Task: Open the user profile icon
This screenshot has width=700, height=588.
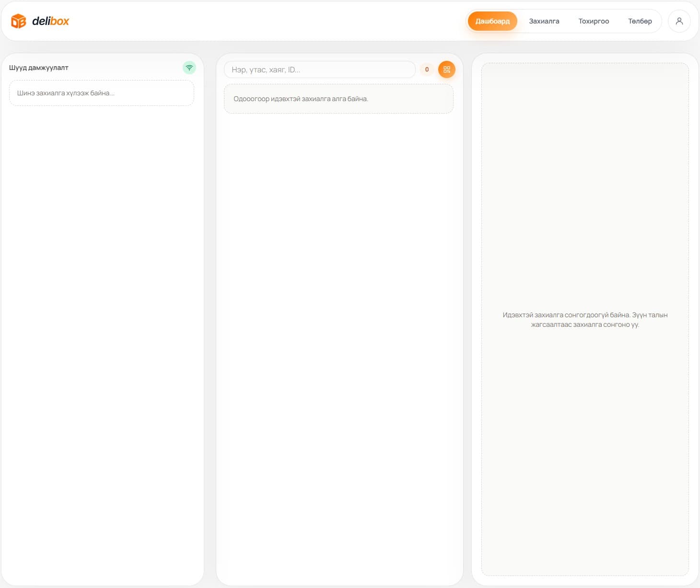Action: click(x=679, y=21)
